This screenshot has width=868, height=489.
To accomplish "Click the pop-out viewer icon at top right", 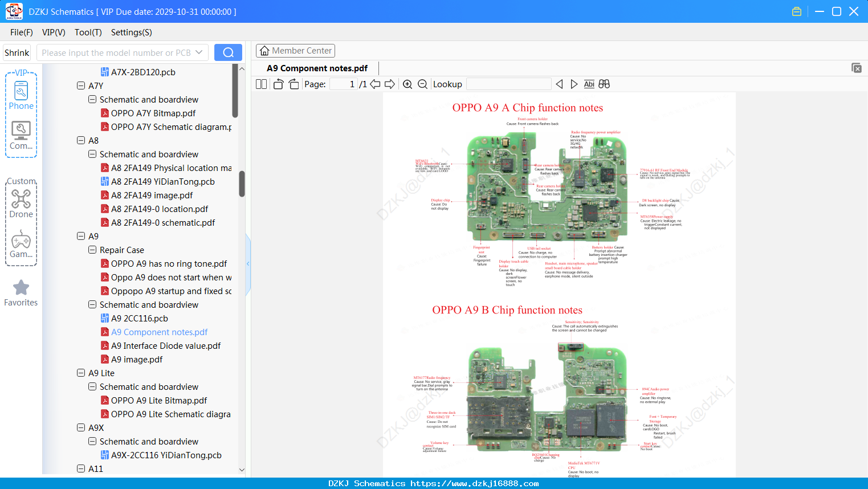I will pyautogui.click(x=857, y=68).
